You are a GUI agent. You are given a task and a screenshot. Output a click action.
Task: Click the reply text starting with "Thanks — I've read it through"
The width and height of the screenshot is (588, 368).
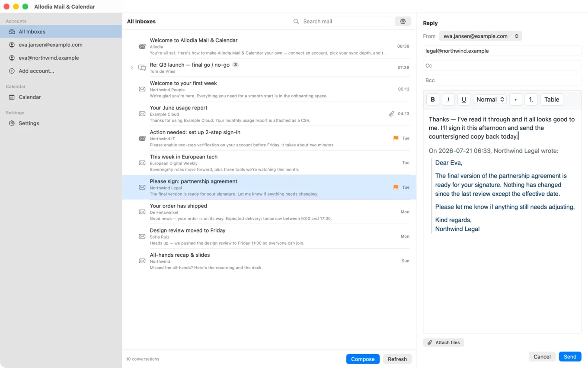(x=502, y=128)
